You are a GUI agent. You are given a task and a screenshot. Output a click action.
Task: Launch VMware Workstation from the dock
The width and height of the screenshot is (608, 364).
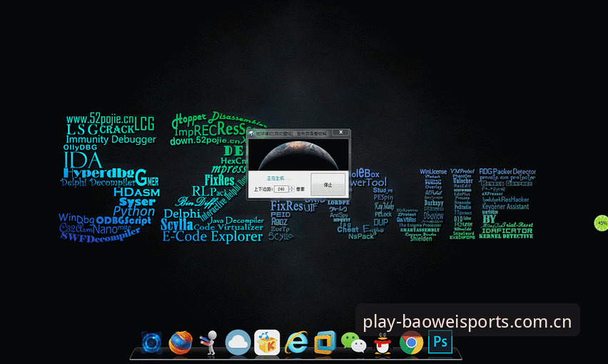(325, 343)
